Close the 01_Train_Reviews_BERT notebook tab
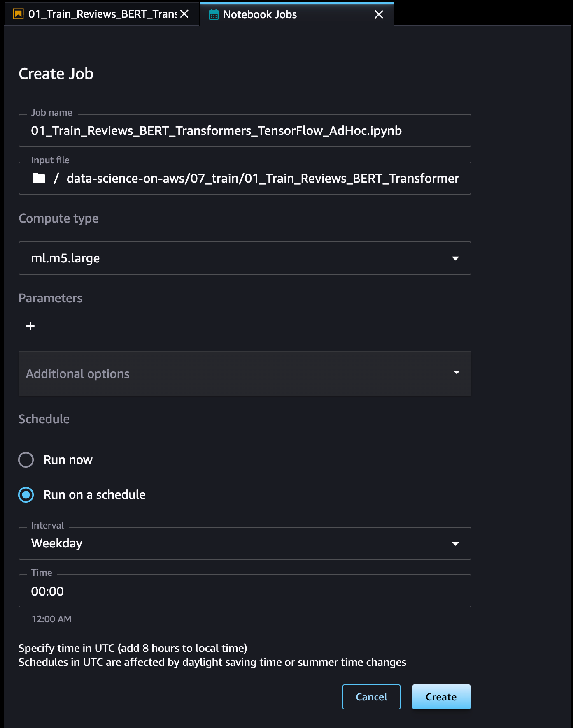 184,14
